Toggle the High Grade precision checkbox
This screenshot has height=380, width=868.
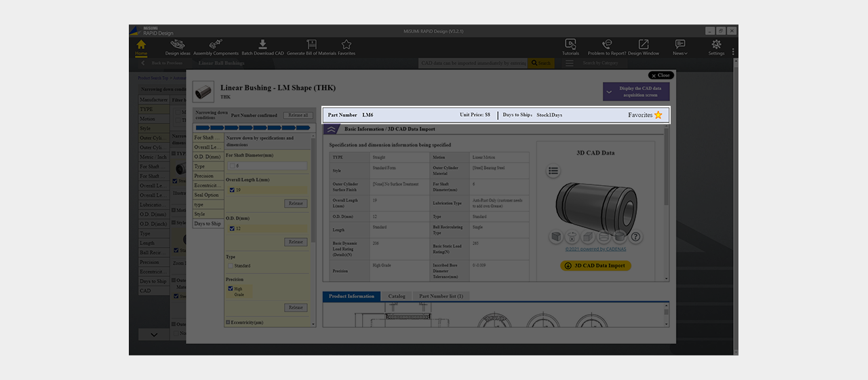[232, 288]
